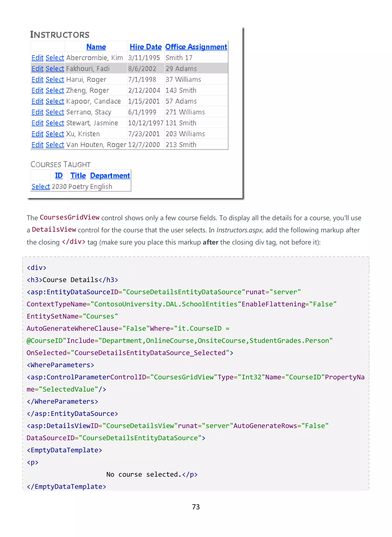
Task: Click the name cell Kapoor, Candace
Action: 93,101
